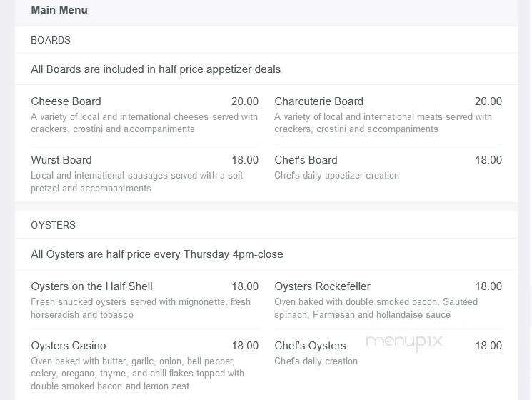Open the Oysters Casino item
Image resolution: width=532 pixels, height=400 pixels.
point(69,346)
